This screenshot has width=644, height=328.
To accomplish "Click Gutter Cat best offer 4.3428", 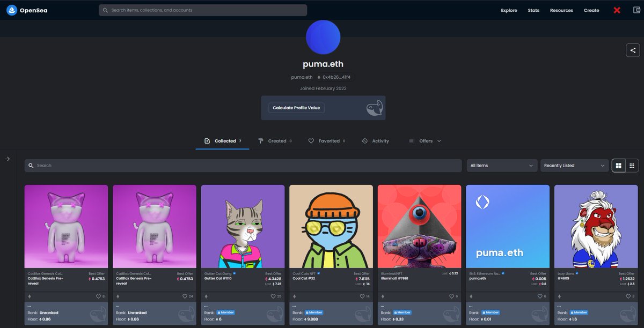I will 273,279.
